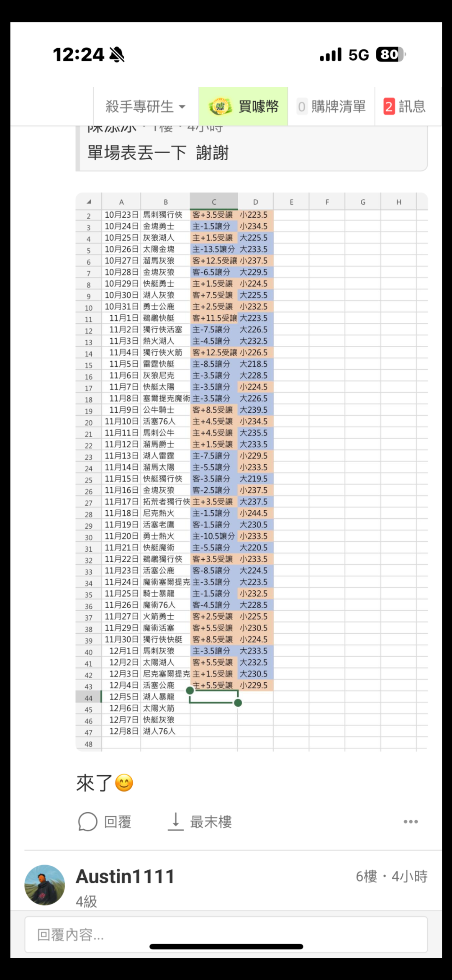
Task: Tap the 0 count badge in 購牌清單
Action: click(x=301, y=107)
